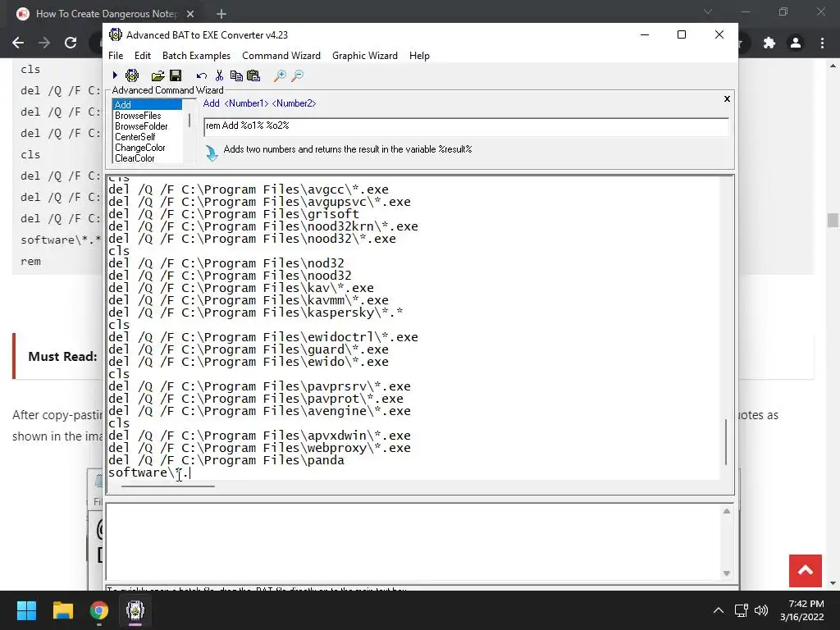This screenshot has height=630, width=840.
Task: Click the line containing webproxy
Action: (x=259, y=449)
